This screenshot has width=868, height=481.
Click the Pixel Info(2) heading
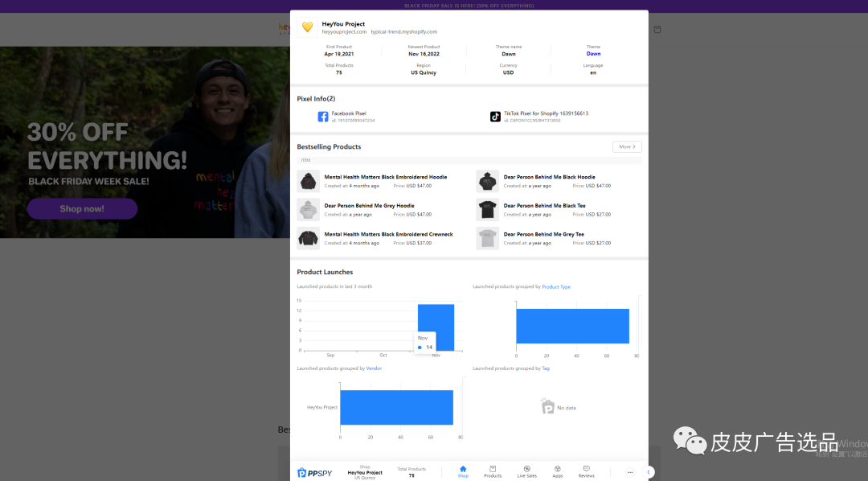click(316, 99)
